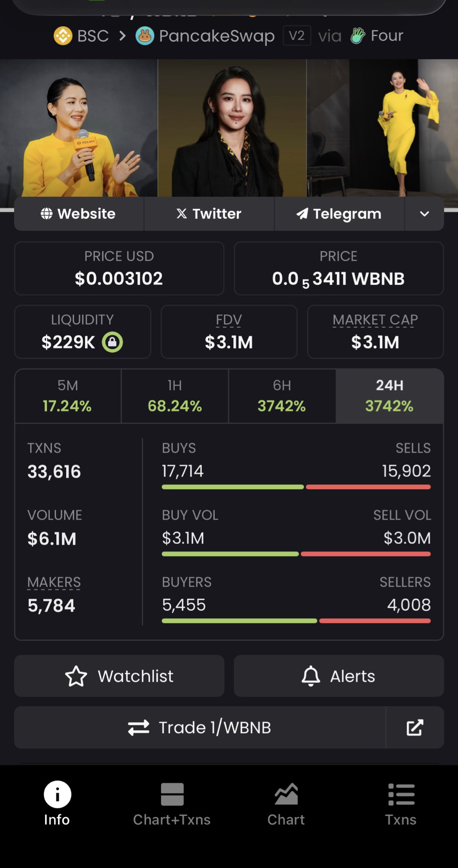Select the 5M timeframe tab
The image size is (458, 868).
click(68, 396)
